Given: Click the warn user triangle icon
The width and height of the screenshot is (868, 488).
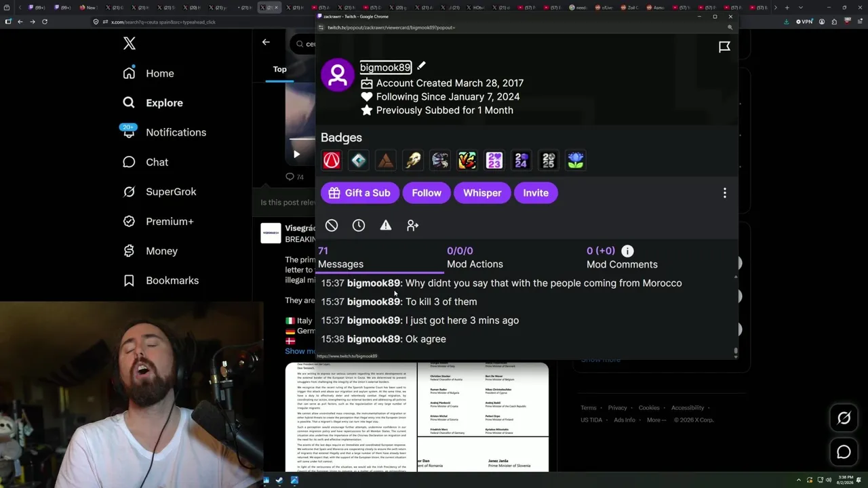Looking at the screenshot, I should (x=386, y=225).
